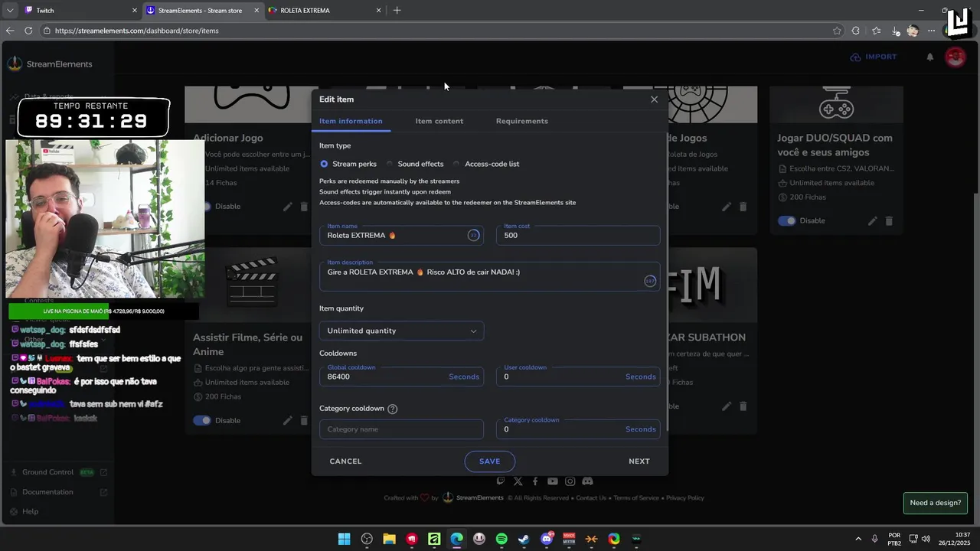Edit the Item name field Roleta EXTREMA
980x551 pixels.
[401, 235]
